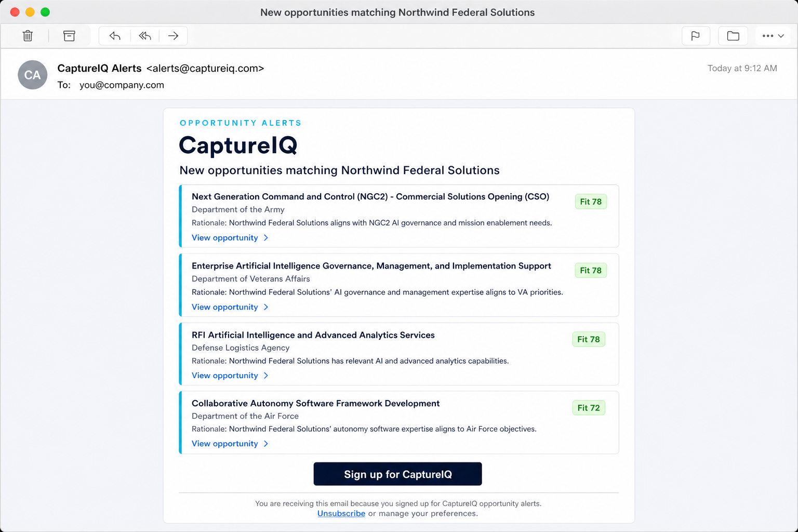Click the Fit 78 badge on Veterans Affairs card
The width and height of the screenshot is (798, 532).
point(591,270)
